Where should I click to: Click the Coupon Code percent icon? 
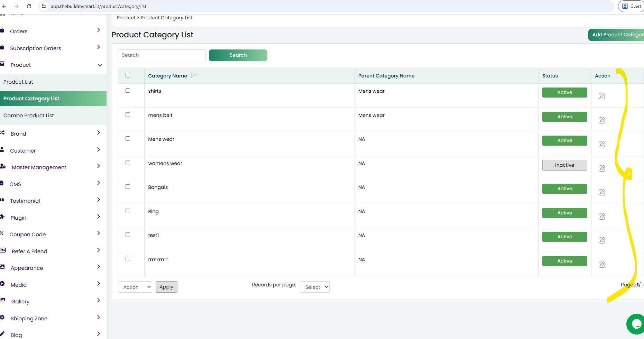click(x=2, y=233)
